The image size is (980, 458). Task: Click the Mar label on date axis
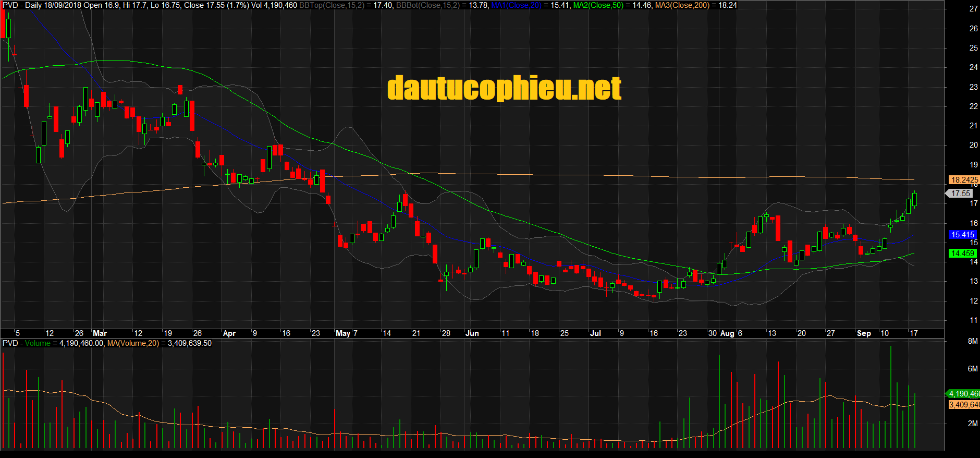[100, 333]
